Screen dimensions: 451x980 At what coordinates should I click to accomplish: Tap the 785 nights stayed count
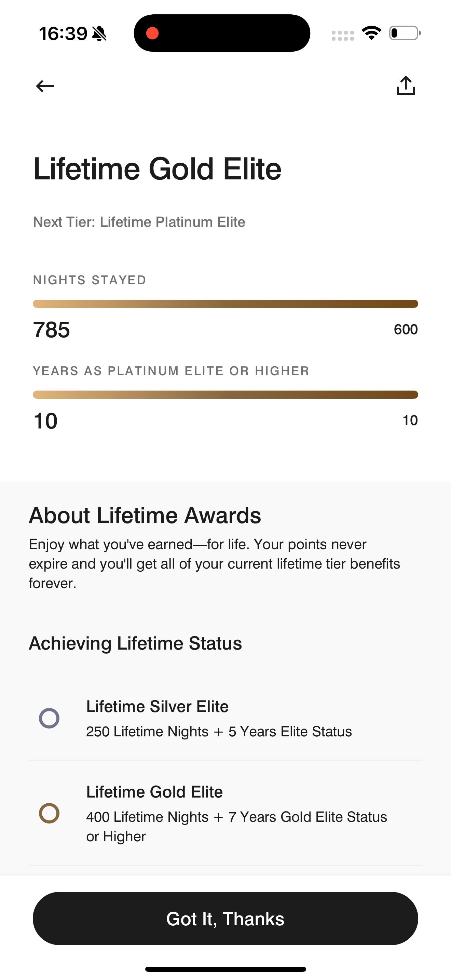tap(52, 329)
